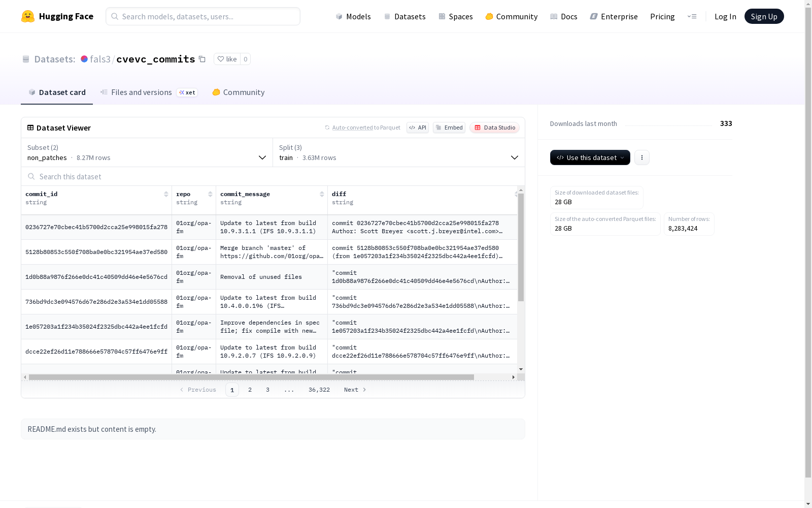Select commit id 1e057203a1f234b35024f2325dbc442a4ee1fcfd
The height and width of the screenshot is (508, 812).
(96, 327)
